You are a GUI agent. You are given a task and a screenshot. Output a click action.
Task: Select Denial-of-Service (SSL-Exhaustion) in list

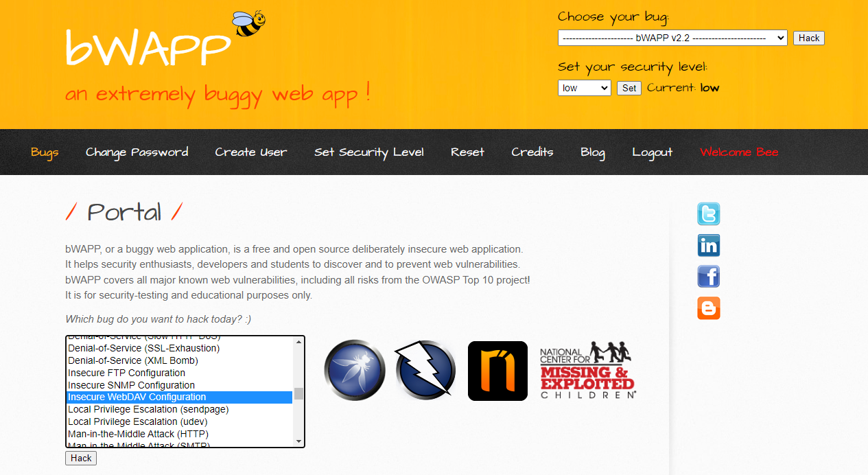click(x=179, y=348)
